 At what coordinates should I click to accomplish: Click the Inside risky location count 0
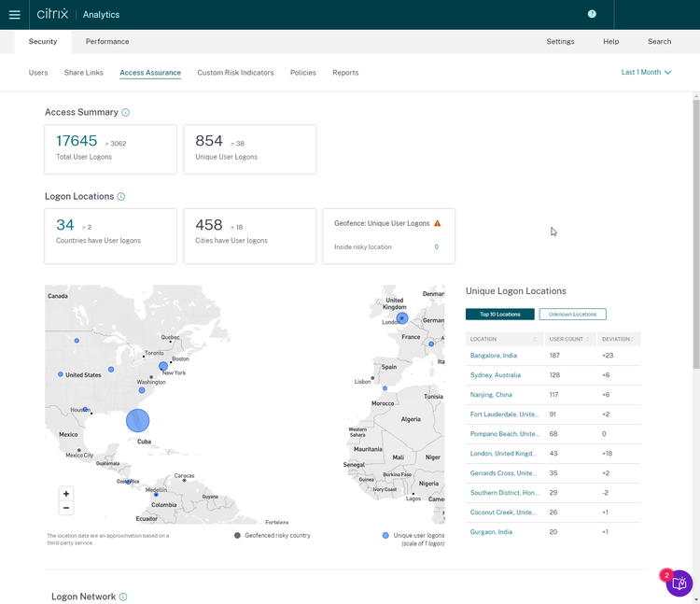click(x=436, y=247)
